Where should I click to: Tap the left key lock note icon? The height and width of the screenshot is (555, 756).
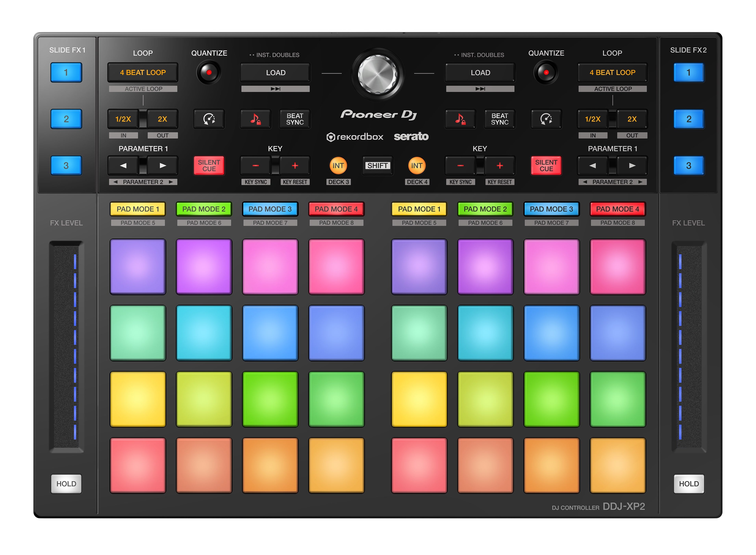click(255, 119)
